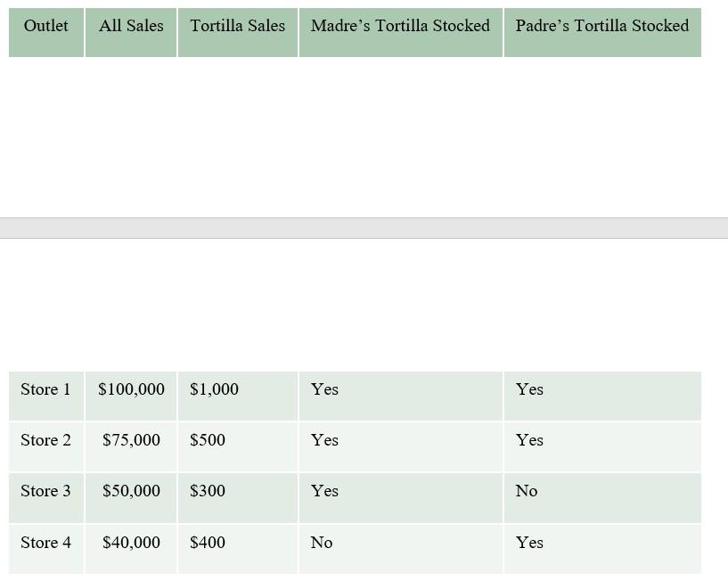Click the gray page break divider bar
Viewport: 728px width, 581px height.
click(x=364, y=228)
